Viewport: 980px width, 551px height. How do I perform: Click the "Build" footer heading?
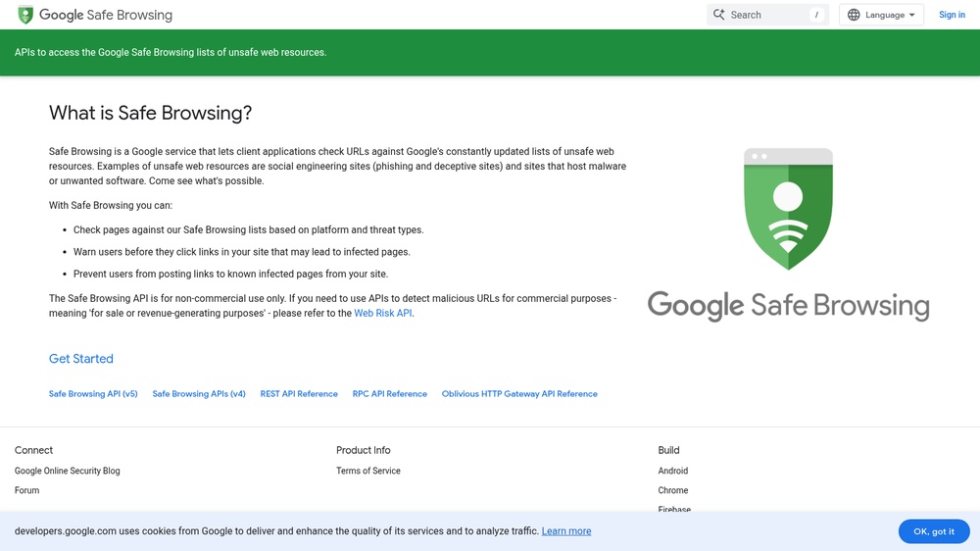coord(668,450)
